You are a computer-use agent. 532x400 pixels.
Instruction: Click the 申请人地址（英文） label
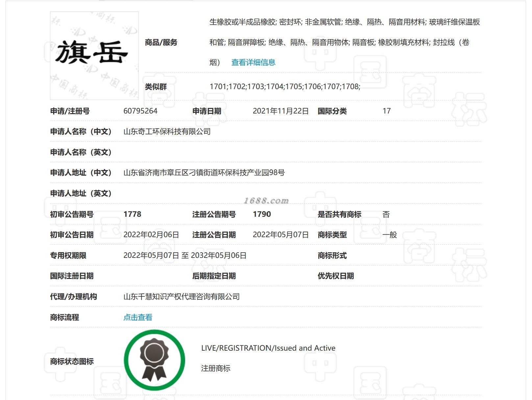(81, 193)
